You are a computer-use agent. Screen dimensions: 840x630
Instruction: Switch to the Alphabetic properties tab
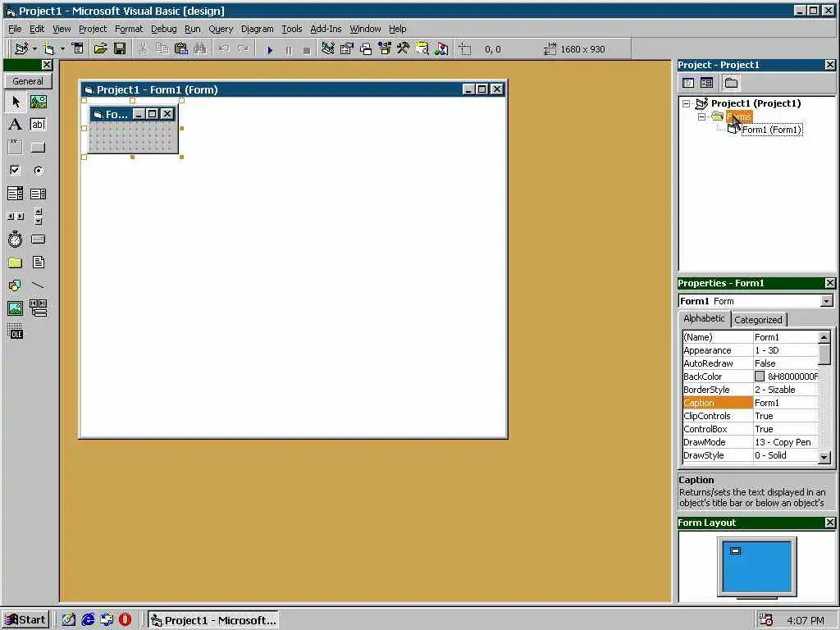coord(704,318)
